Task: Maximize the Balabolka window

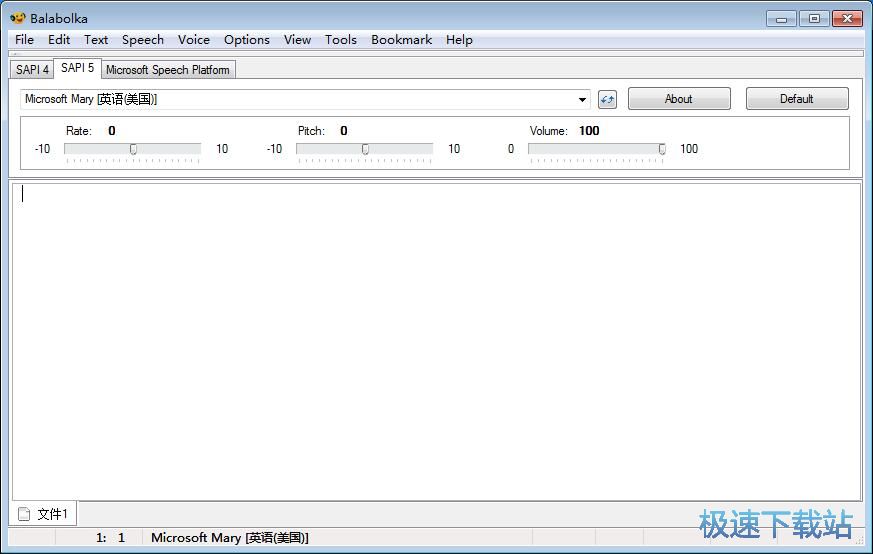Action: (x=814, y=19)
